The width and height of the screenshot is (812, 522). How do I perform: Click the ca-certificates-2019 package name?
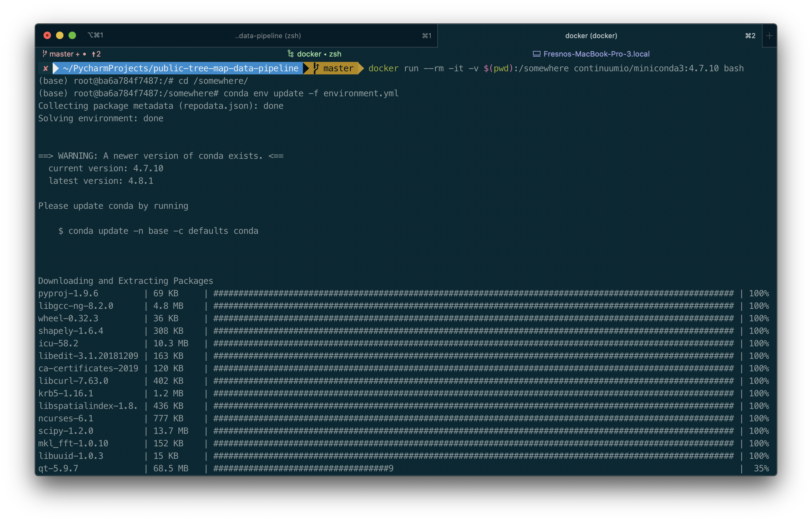(x=88, y=369)
